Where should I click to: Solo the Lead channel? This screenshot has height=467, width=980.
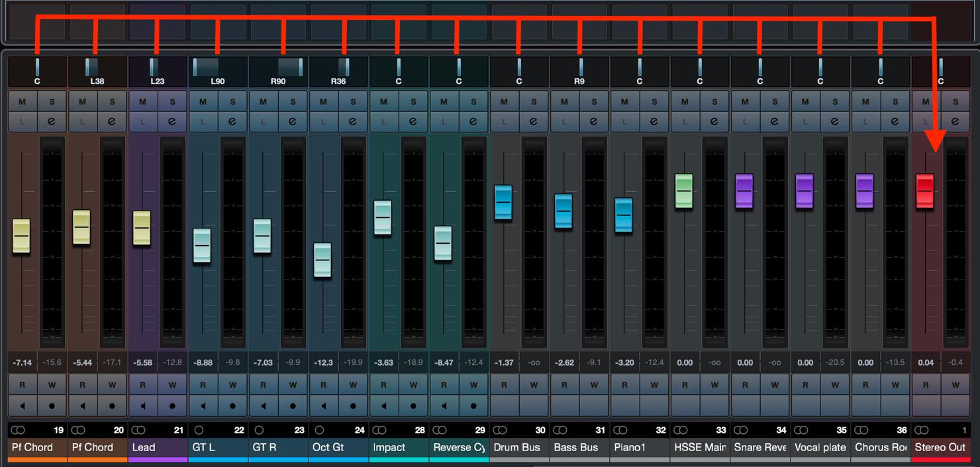[172, 102]
